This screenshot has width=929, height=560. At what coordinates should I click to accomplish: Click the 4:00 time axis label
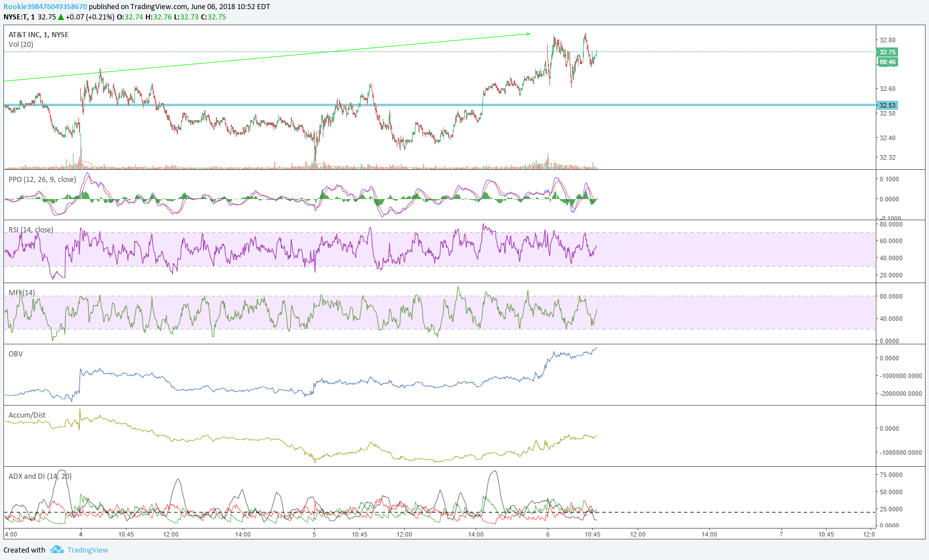point(10,534)
